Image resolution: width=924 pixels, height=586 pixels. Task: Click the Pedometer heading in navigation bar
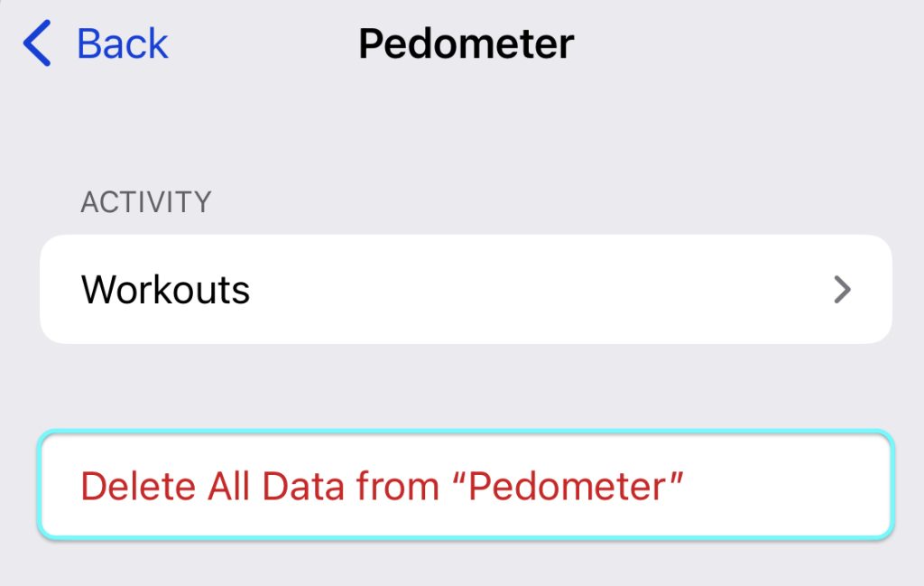(466, 44)
